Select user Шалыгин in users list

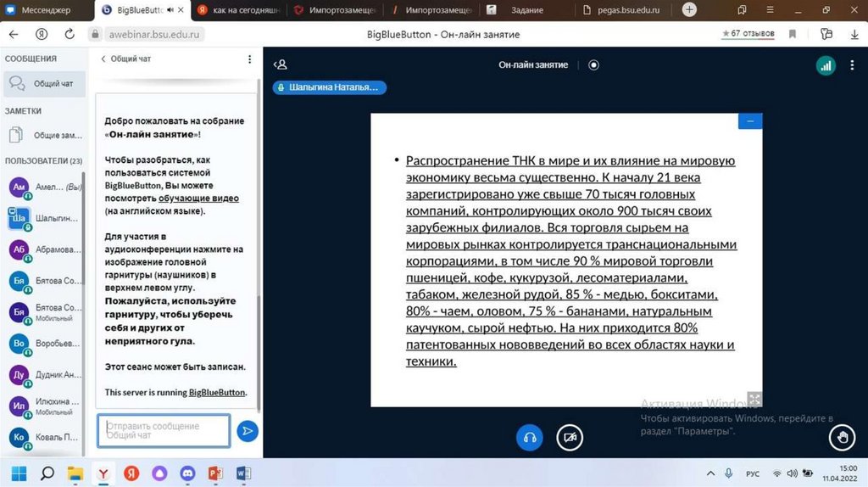pos(44,218)
